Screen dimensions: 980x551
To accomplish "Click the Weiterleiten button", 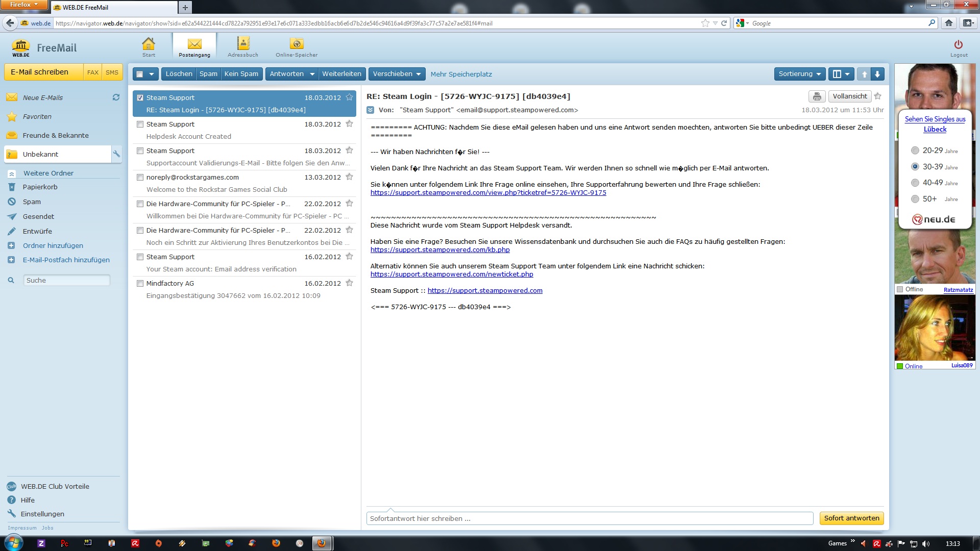I will click(341, 74).
